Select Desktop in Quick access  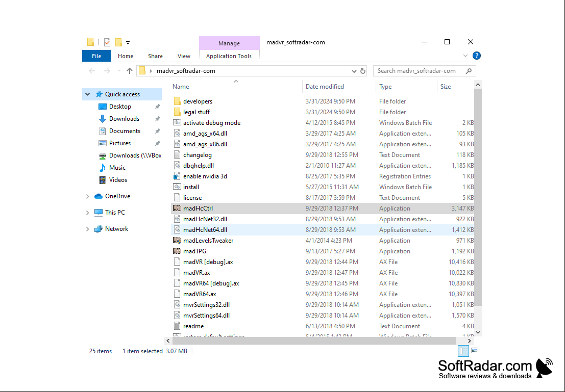pyautogui.click(x=120, y=107)
